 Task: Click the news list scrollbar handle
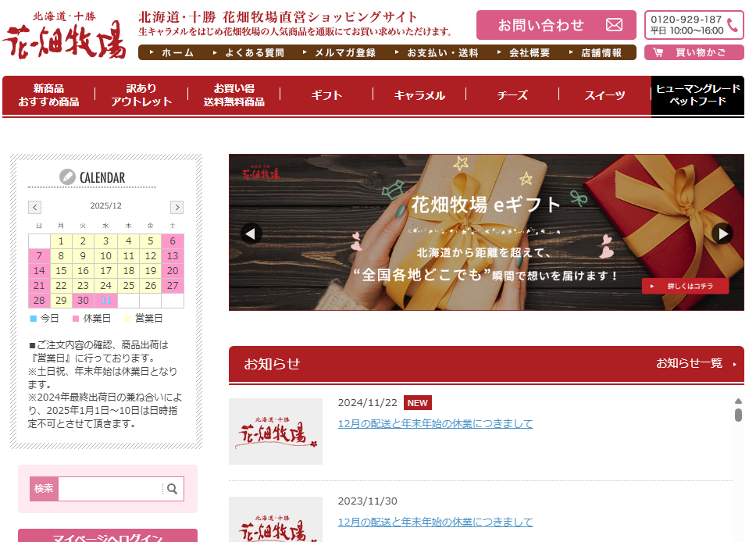point(738,413)
